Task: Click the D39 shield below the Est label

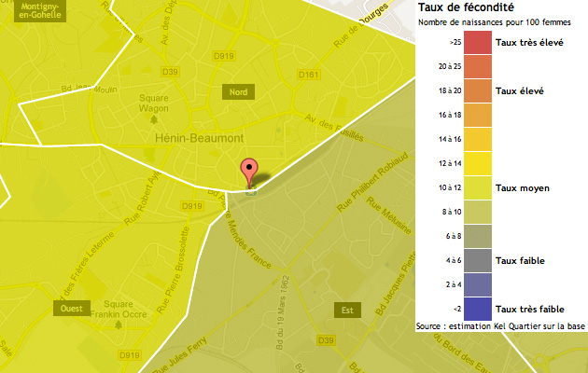Action: [x=327, y=341]
